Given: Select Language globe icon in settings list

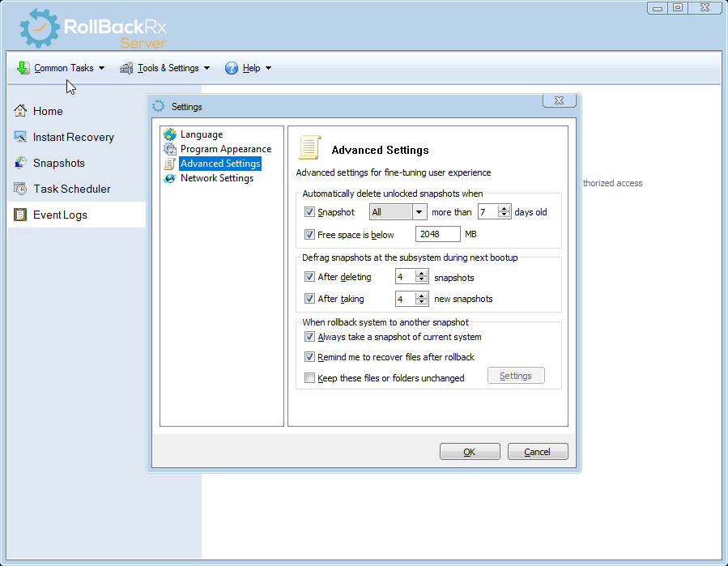Looking at the screenshot, I should (170, 134).
